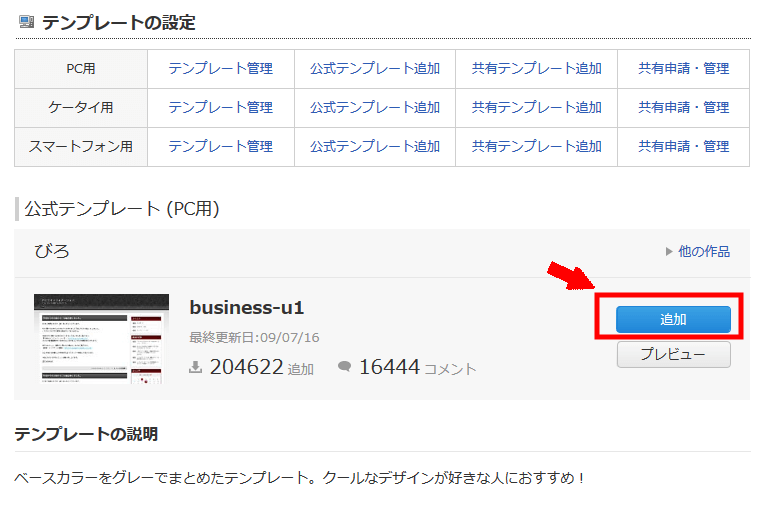Click the プレビュー button
Image resolution: width=777 pixels, height=530 pixels.
pyautogui.click(x=673, y=354)
